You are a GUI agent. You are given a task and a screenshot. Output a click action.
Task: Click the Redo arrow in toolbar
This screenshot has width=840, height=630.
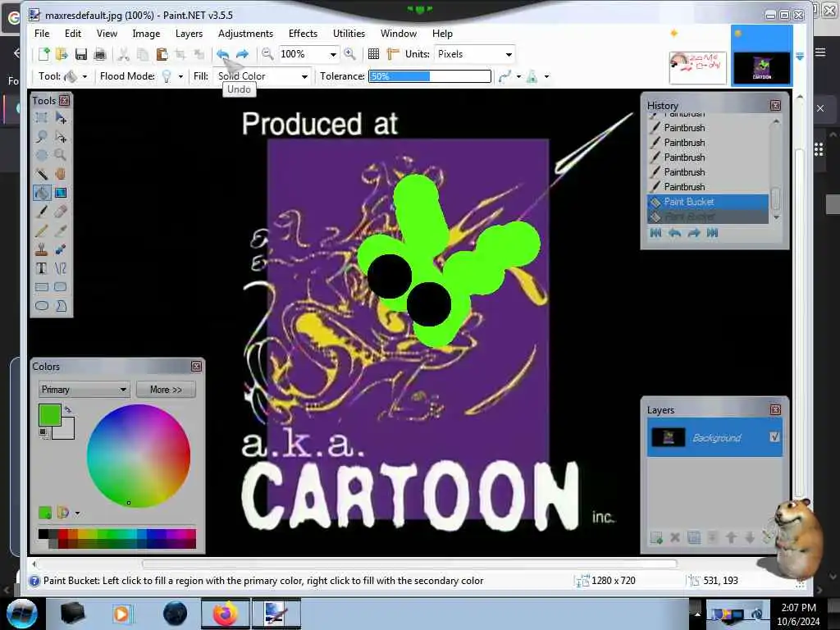tap(242, 54)
